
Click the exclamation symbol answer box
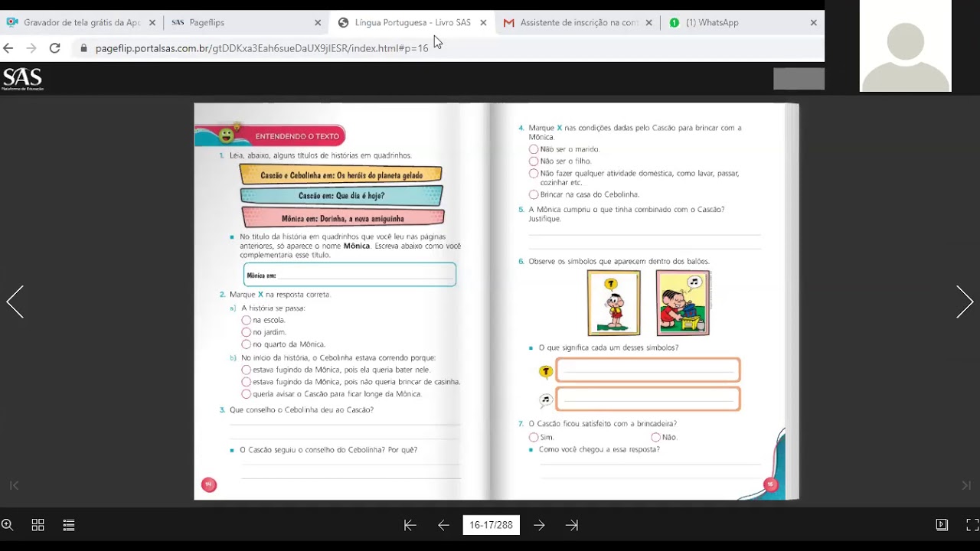pos(648,370)
